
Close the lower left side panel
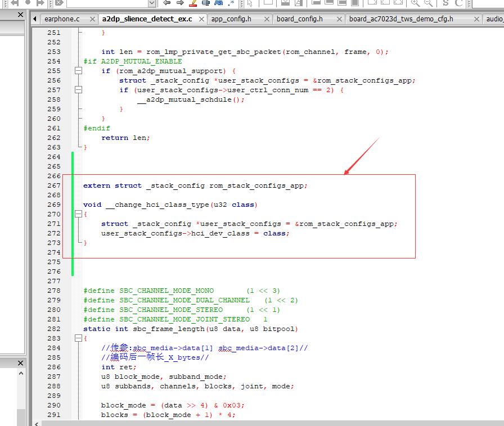[x=20, y=363]
